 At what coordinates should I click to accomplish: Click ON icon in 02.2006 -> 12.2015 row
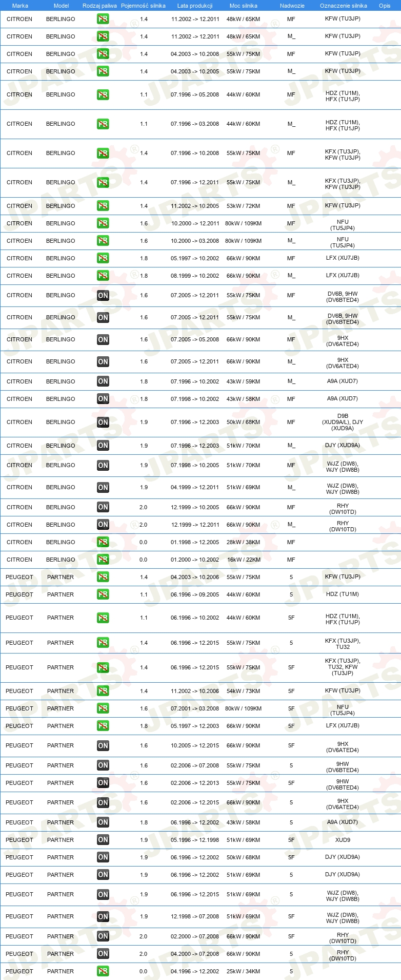[x=103, y=802]
